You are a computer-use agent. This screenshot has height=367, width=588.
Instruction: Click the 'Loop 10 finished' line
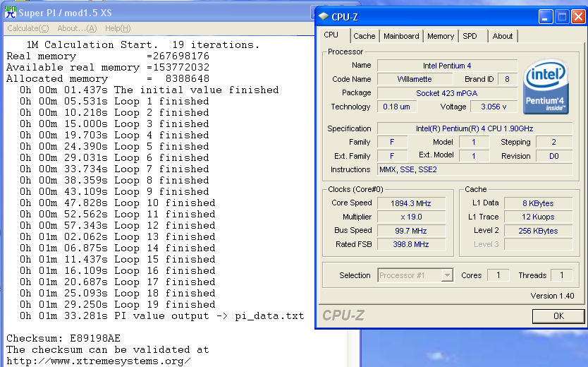coord(117,203)
